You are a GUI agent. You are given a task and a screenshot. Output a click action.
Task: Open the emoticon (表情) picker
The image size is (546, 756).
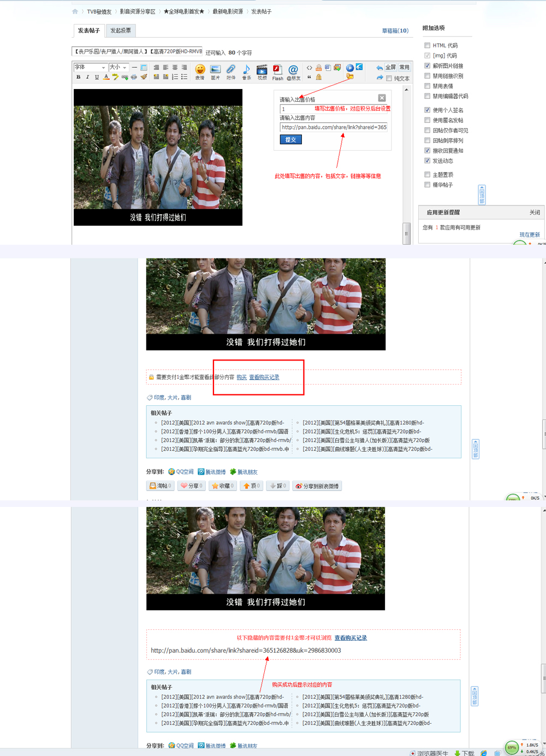[x=200, y=72]
